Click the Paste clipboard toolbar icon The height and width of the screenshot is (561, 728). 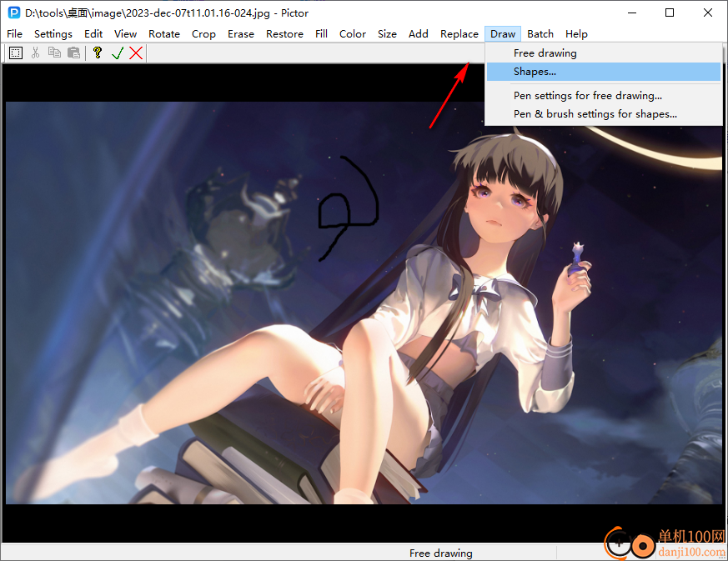tap(74, 53)
